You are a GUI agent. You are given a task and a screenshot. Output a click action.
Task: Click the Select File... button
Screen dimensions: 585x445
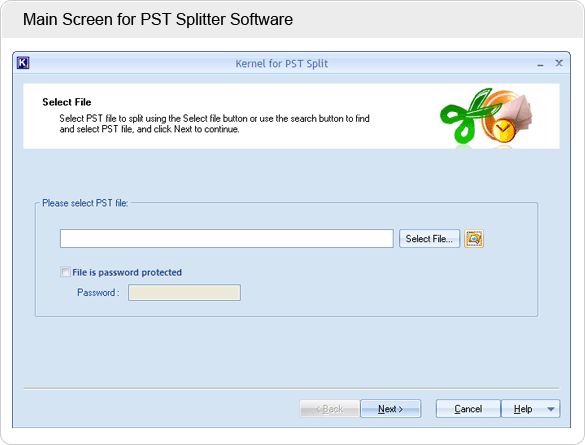click(x=429, y=239)
